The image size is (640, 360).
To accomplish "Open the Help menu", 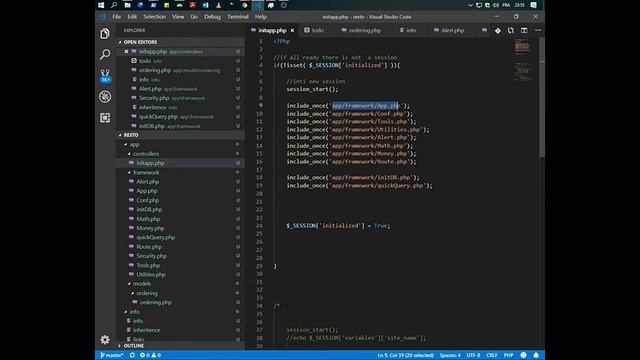I will click(261, 17).
